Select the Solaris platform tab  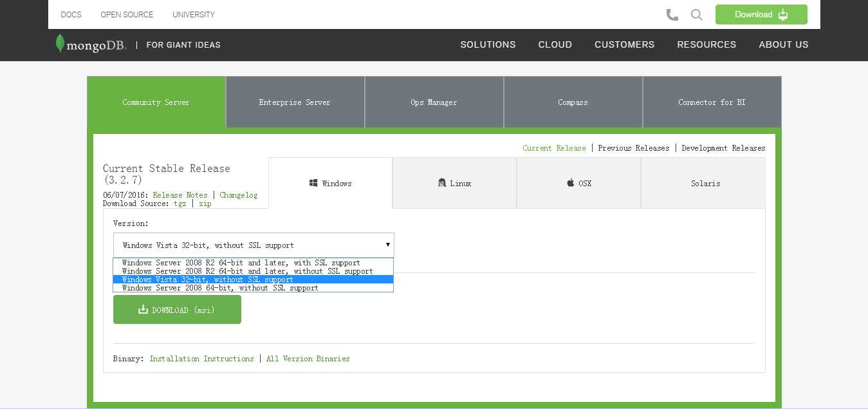click(703, 184)
